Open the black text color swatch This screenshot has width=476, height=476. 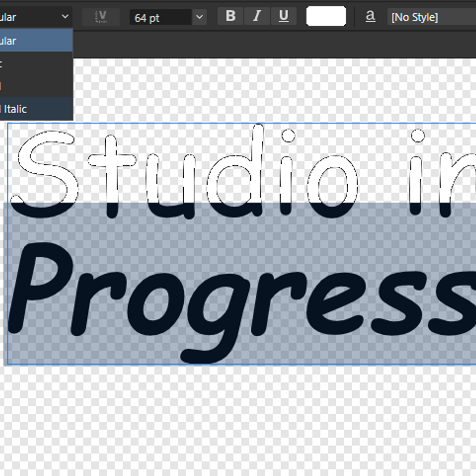(x=326, y=17)
